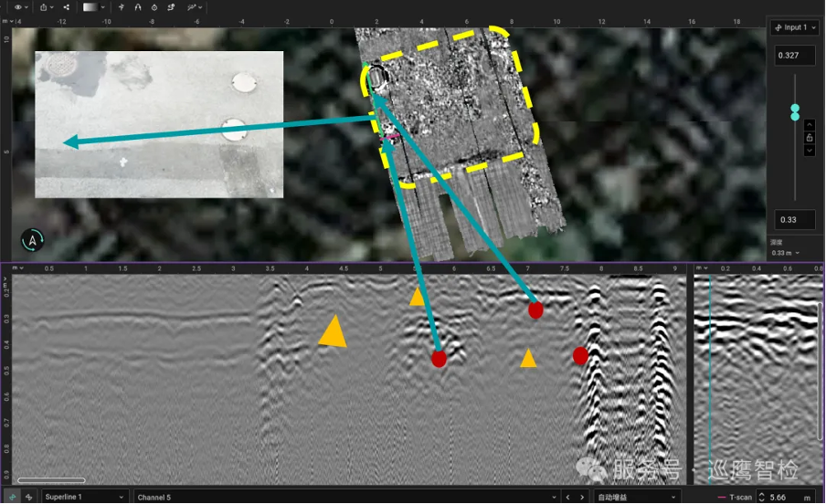Screen dimensions: 826x504
Task: Click the teal depth slider handle
Action: (x=795, y=111)
